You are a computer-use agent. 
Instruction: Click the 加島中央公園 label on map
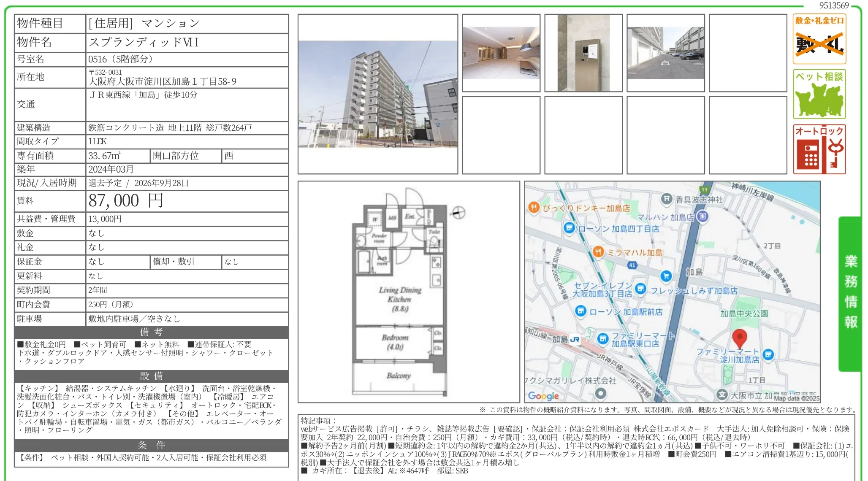click(x=744, y=313)
